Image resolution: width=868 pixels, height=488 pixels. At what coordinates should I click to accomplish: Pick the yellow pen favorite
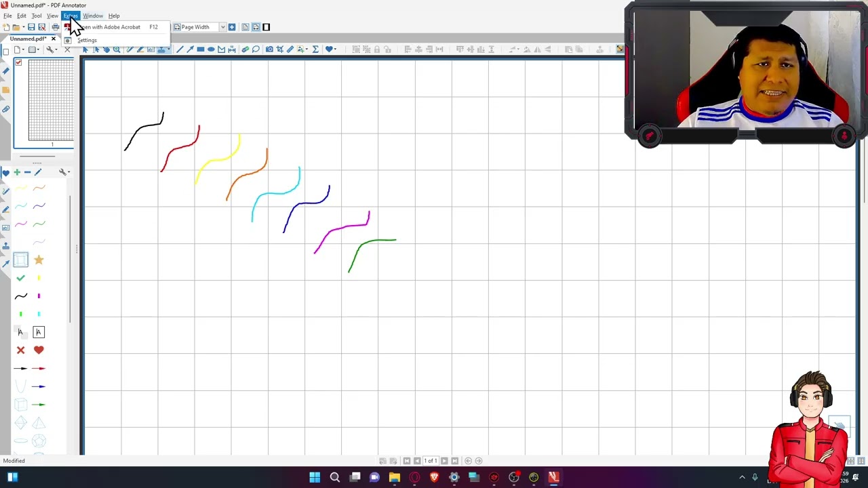(21, 188)
